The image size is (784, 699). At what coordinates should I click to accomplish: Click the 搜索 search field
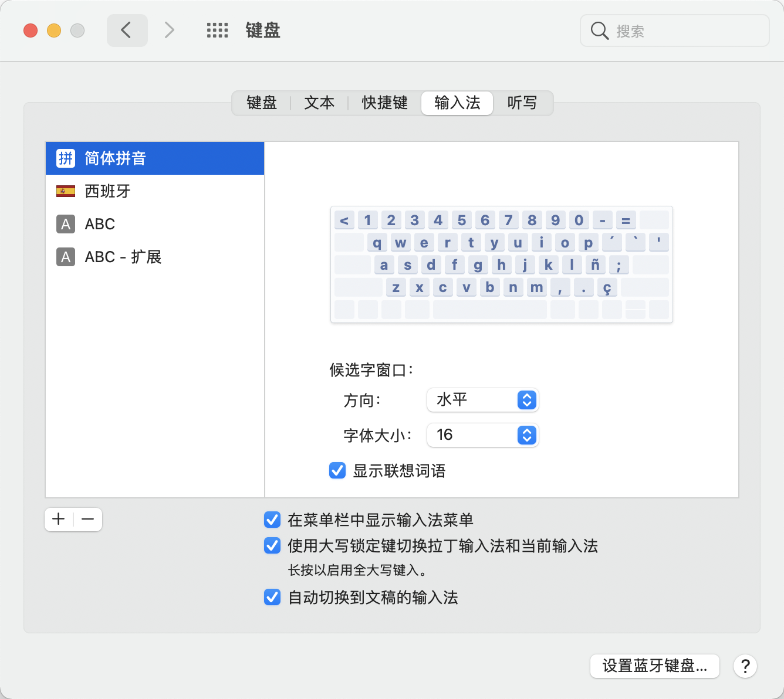pyautogui.click(x=681, y=31)
